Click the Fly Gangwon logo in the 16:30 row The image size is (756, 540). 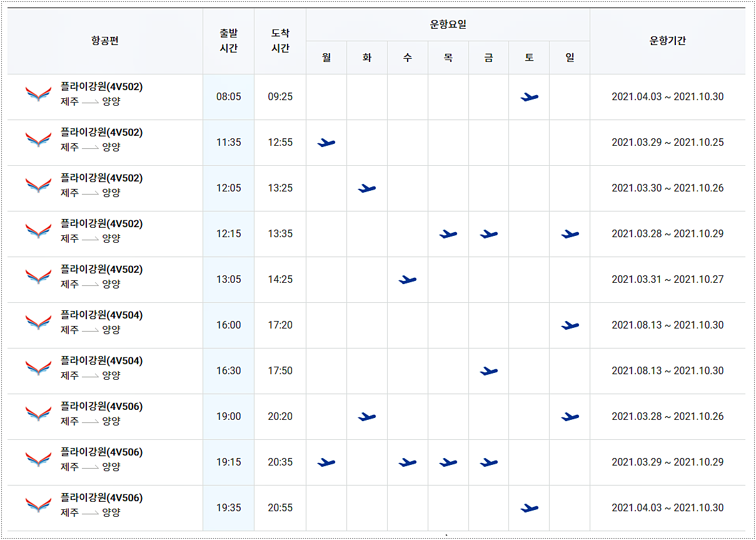coord(39,369)
